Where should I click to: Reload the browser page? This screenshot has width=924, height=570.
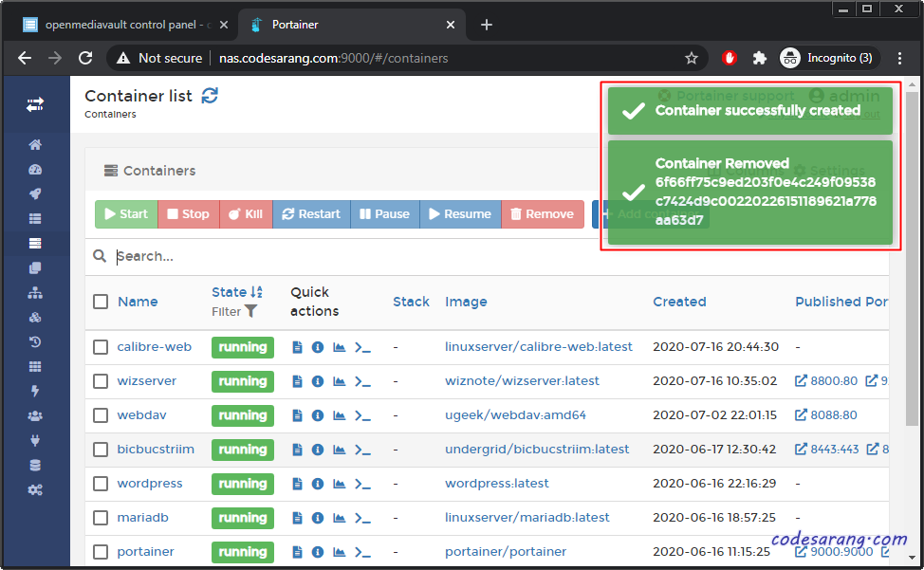[85, 58]
